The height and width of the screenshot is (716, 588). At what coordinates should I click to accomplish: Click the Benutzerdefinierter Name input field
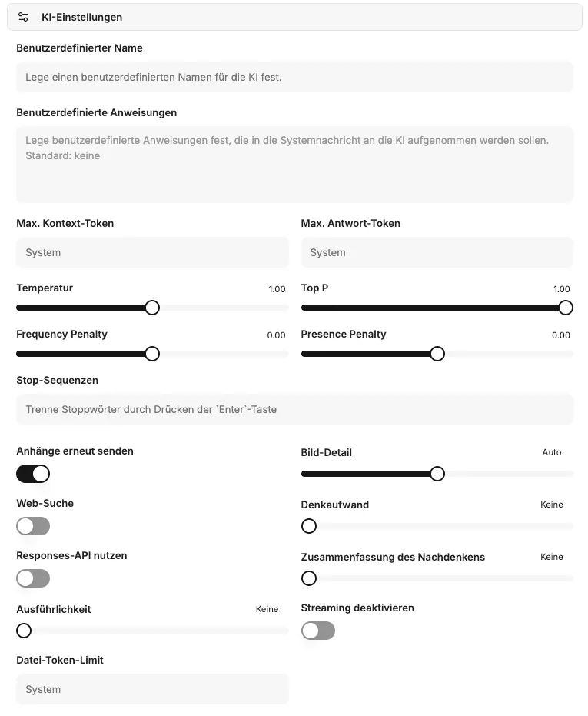pos(294,77)
